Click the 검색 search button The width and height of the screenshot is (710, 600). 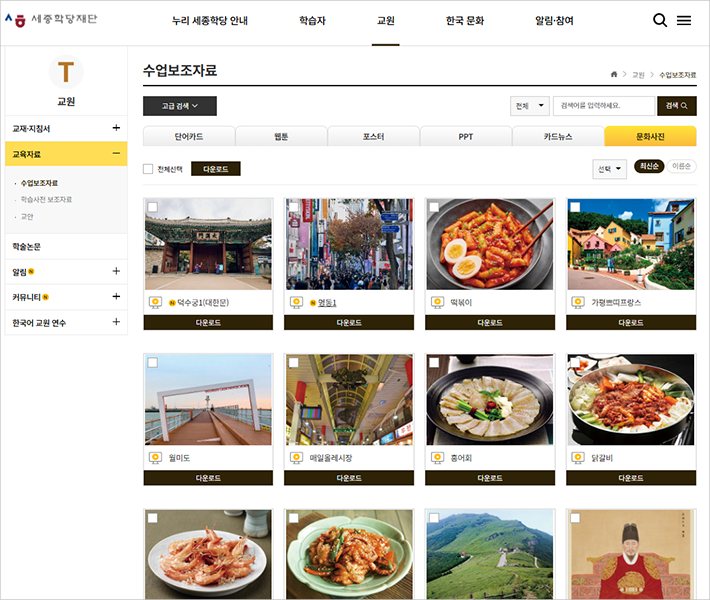[x=676, y=106]
